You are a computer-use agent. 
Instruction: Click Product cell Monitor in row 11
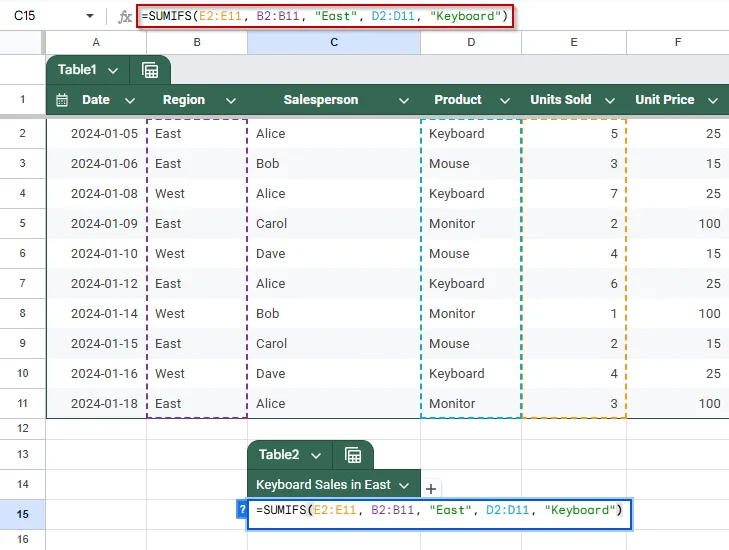click(x=471, y=404)
